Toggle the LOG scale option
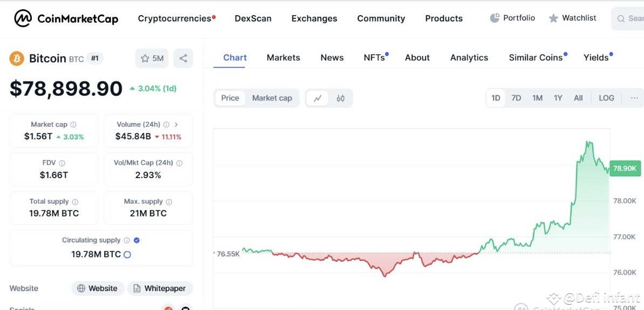Image resolution: width=644 pixels, height=310 pixels. (x=606, y=98)
